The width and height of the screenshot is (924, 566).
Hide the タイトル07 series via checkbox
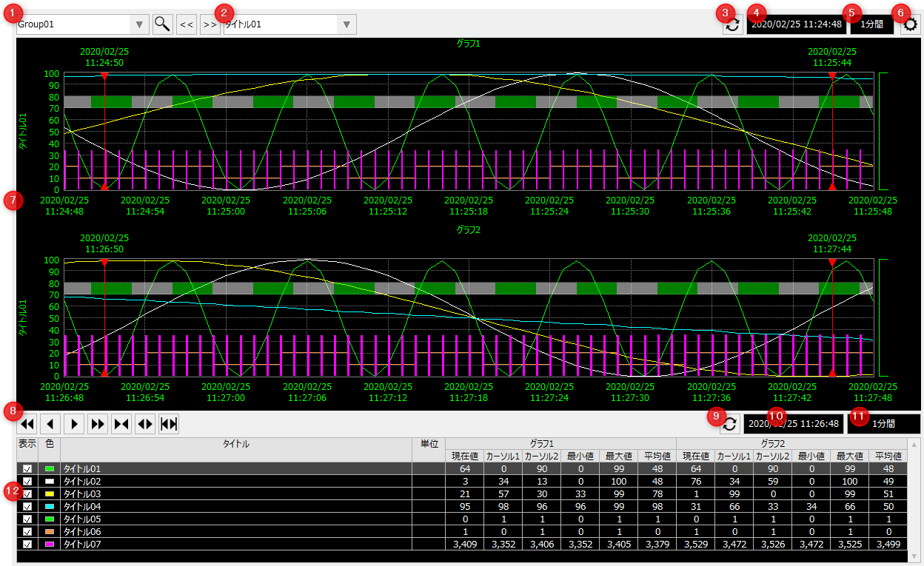(27, 545)
